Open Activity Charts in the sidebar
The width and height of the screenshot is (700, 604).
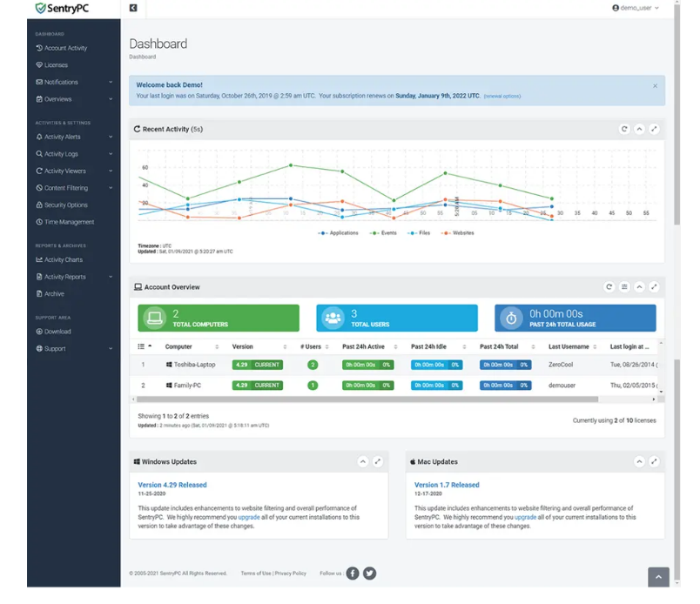pyautogui.click(x=59, y=259)
